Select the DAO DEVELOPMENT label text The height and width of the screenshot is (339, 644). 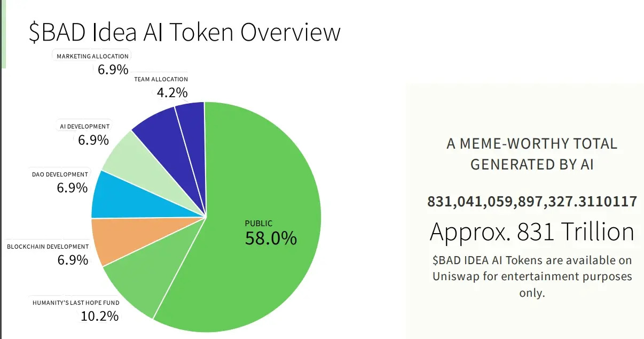pos(59,174)
